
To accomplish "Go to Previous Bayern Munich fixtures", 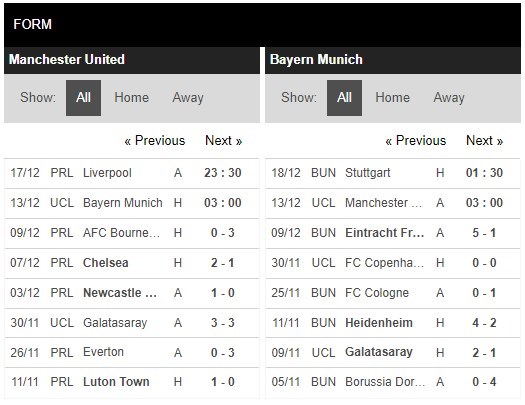I will point(416,141).
